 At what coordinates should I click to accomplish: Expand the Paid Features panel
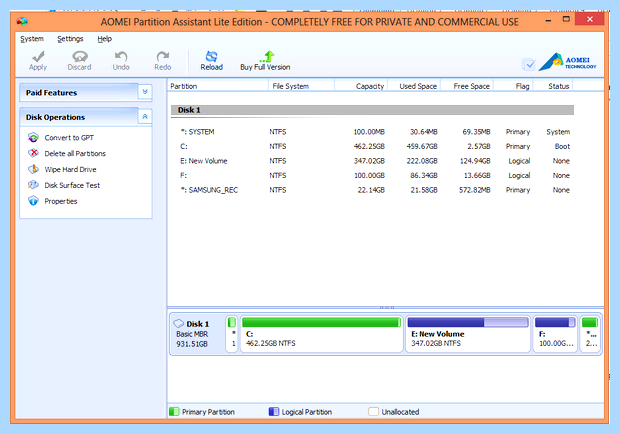coord(145,92)
